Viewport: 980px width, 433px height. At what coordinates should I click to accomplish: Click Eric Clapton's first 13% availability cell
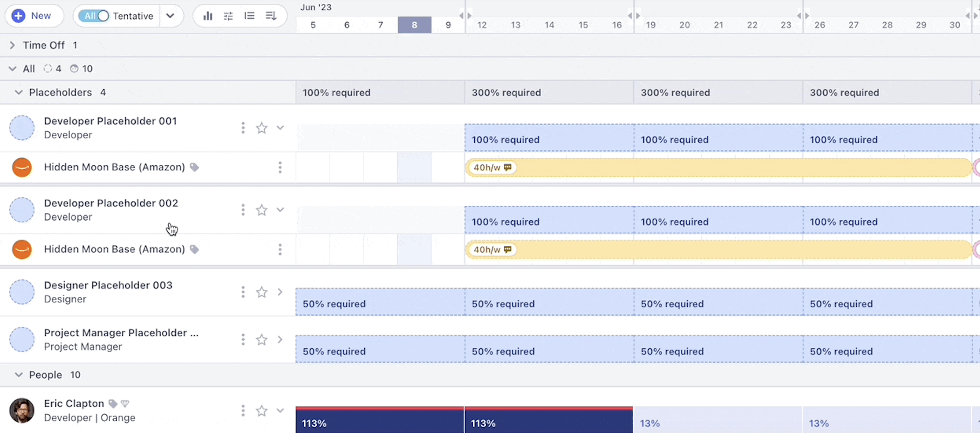(x=717, y=420)
